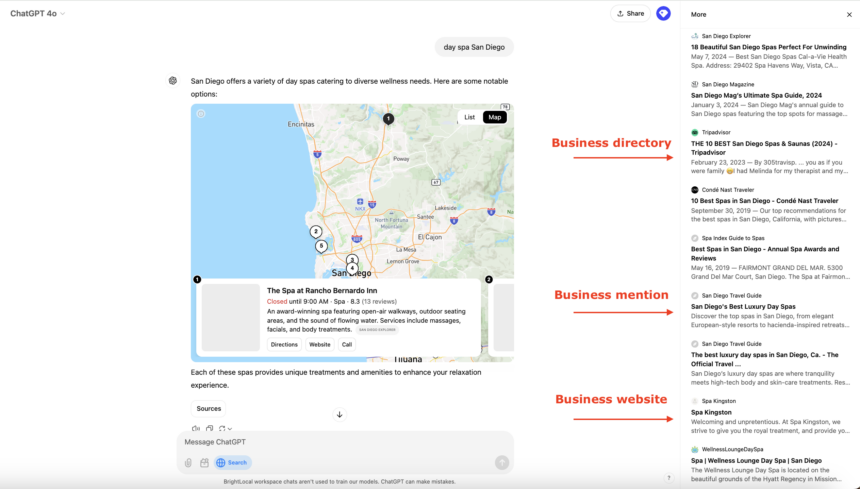This screenshot has width=860, height=489.
Task: Click the send message arrow button
Action: point(502,463)
